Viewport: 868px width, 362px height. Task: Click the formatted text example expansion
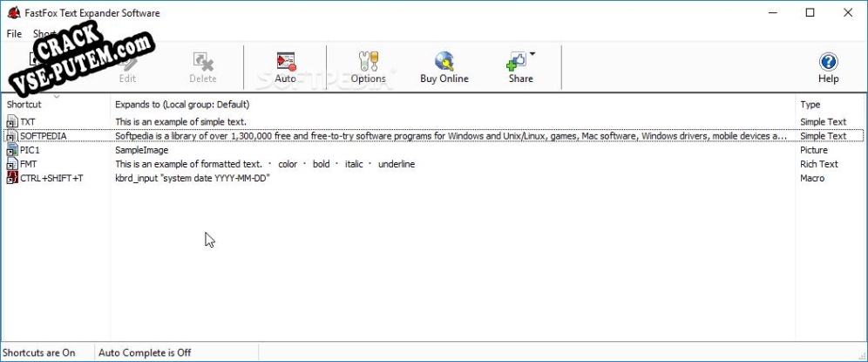tap(265, 164)
